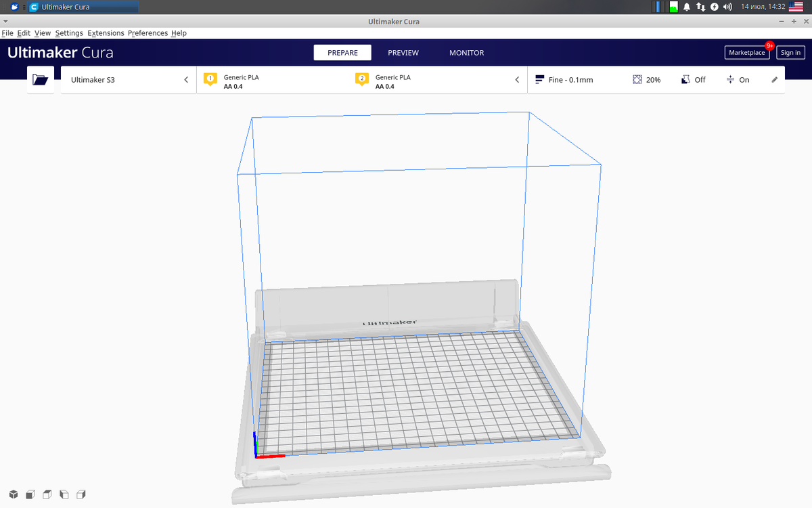Click the layer height profile icon
Image resolution: width=812 pixels, height=508 pixels.
[539, 80]
